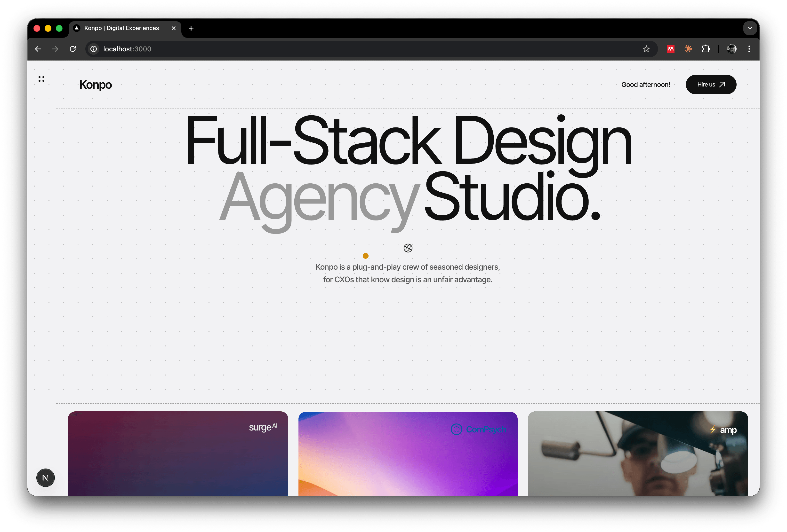Open the surge AI project card
Screen dimensions: 787x532
[x=178, y=454]
